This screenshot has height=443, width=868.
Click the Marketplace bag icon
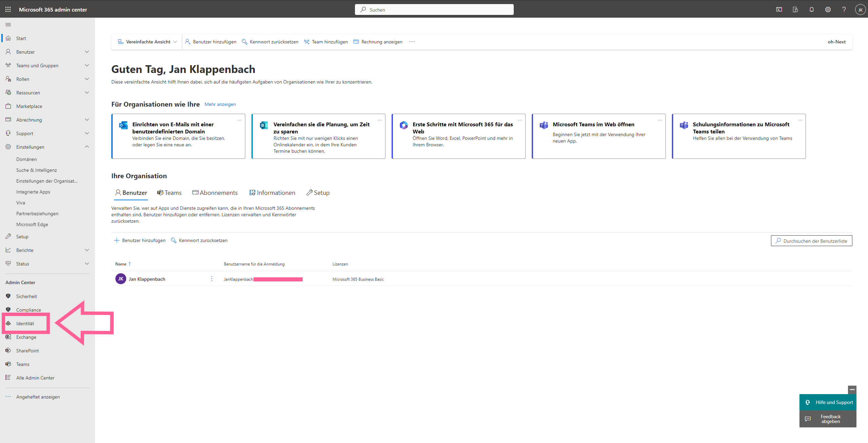click(8, 106)
